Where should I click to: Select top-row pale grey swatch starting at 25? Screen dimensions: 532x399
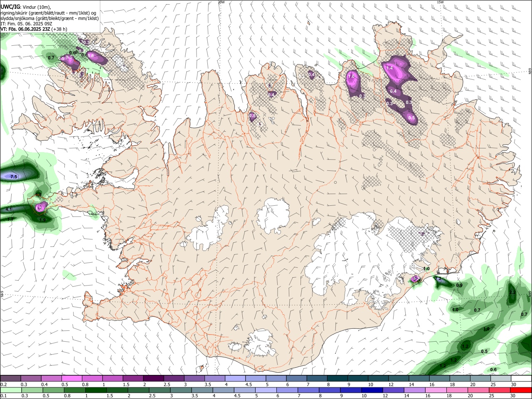click(501, 379)
